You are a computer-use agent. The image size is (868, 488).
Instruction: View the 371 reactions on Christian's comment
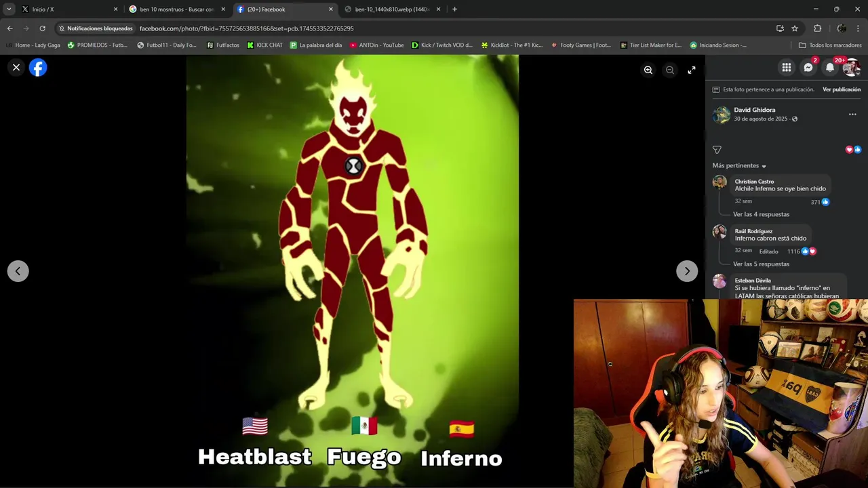[820, 202]
